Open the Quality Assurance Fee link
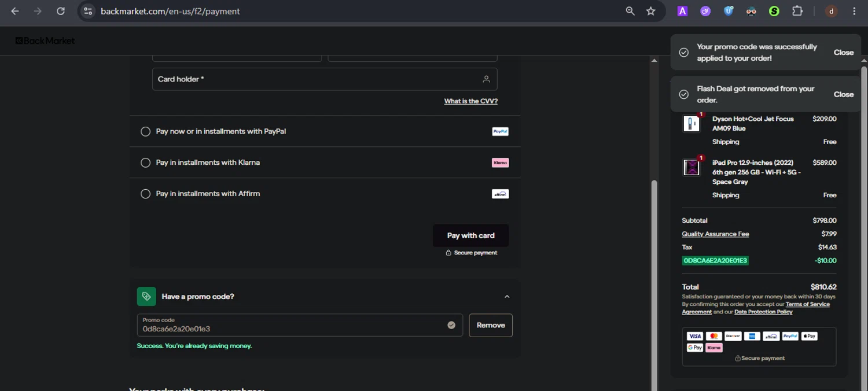Viewport: 868px width, 391px height. (x=715, y=234)
